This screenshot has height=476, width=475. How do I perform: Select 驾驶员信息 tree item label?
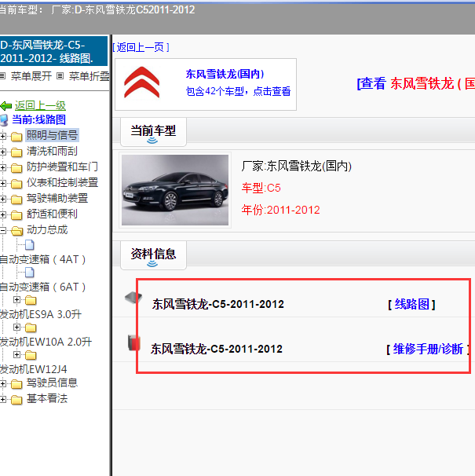(52, 383)
